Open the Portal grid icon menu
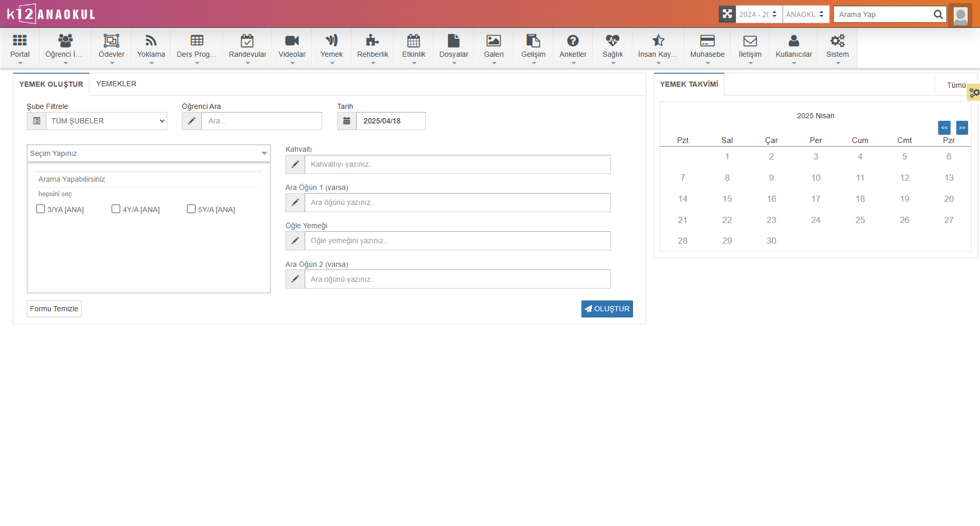 pyautogui.click(x=20, y=40)
